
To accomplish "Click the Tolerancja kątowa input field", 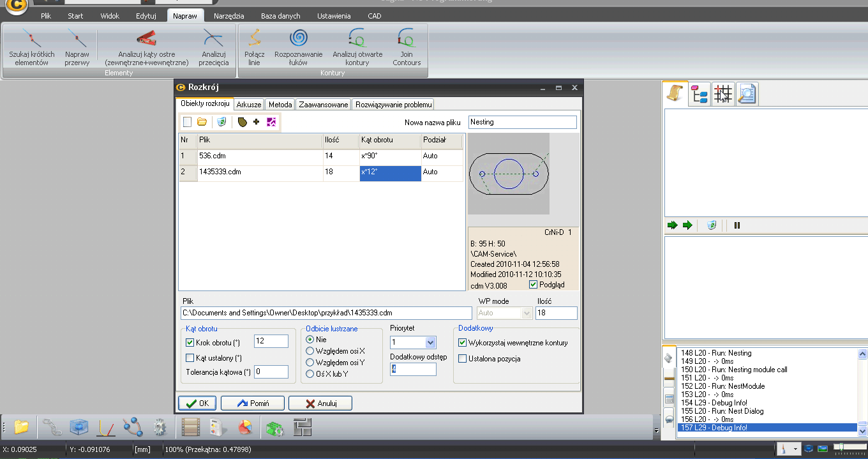I will [271, 372].
